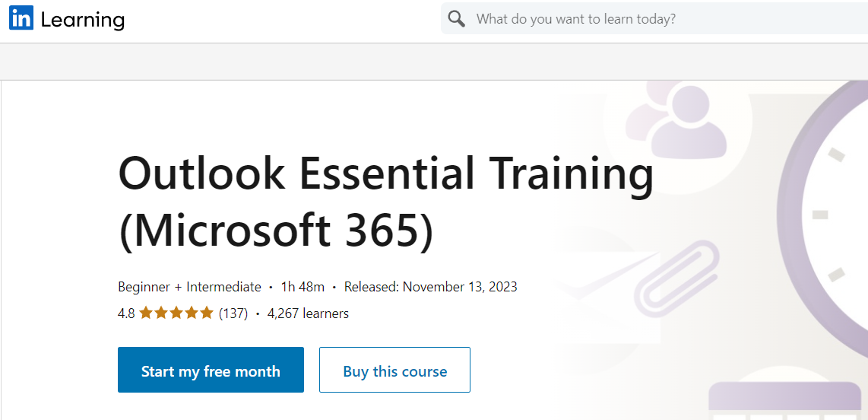Click the person silhouette icon in the banner
Image resolution: width=868 pixels, height=420 pixels.
click(686, 122)
